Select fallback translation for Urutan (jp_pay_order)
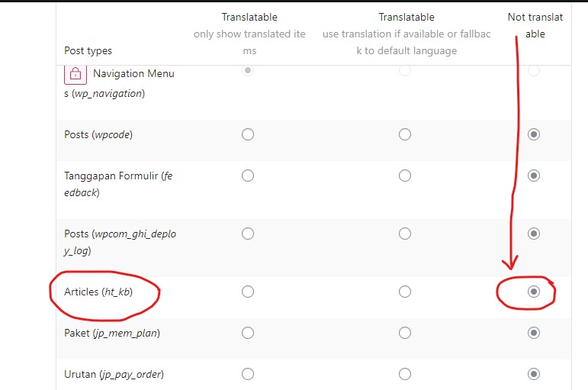Image resolution: width=588 pixels, height=390 pixels. point(405,374)
